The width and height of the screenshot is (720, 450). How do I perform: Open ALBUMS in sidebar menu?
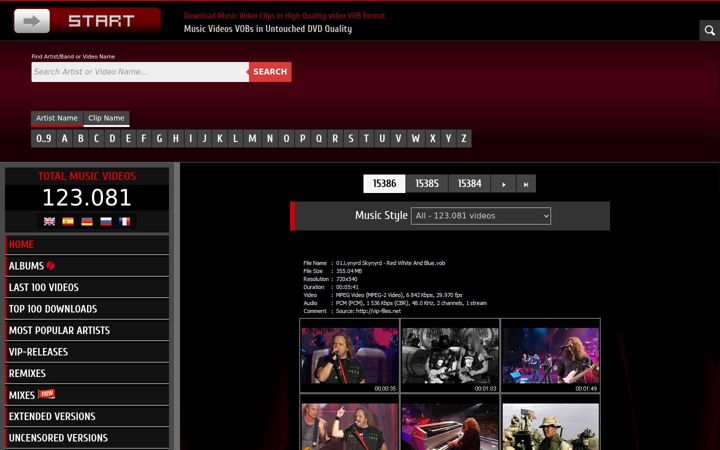[x=87, y=266]
